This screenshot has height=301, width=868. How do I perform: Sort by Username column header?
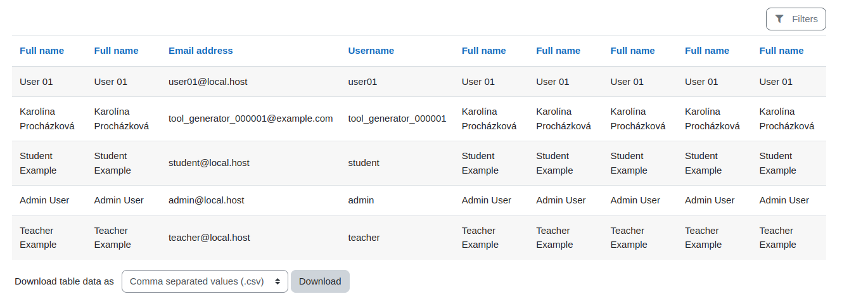pyautogui.click(x=371, y=51)
